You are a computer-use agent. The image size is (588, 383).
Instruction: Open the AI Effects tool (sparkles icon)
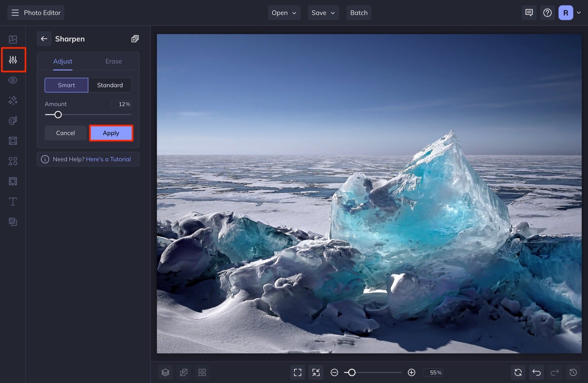click(x=13, y=100)
